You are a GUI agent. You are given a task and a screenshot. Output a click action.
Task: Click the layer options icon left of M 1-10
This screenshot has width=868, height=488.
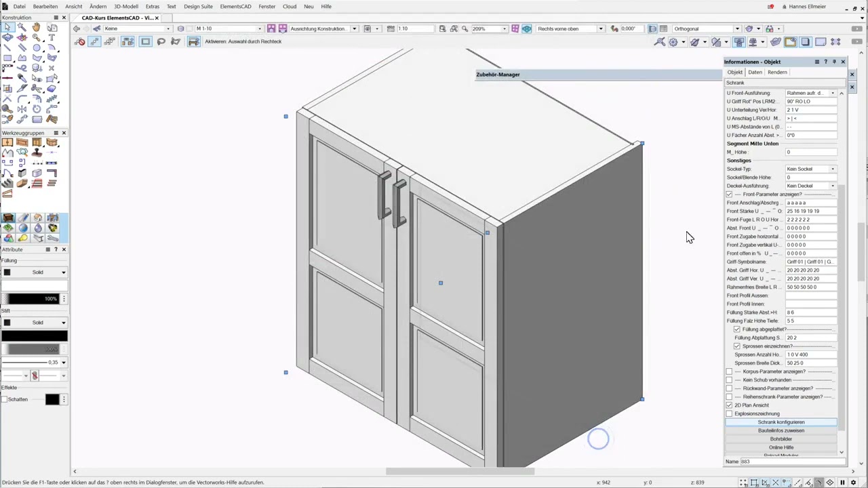click(180, 28)
